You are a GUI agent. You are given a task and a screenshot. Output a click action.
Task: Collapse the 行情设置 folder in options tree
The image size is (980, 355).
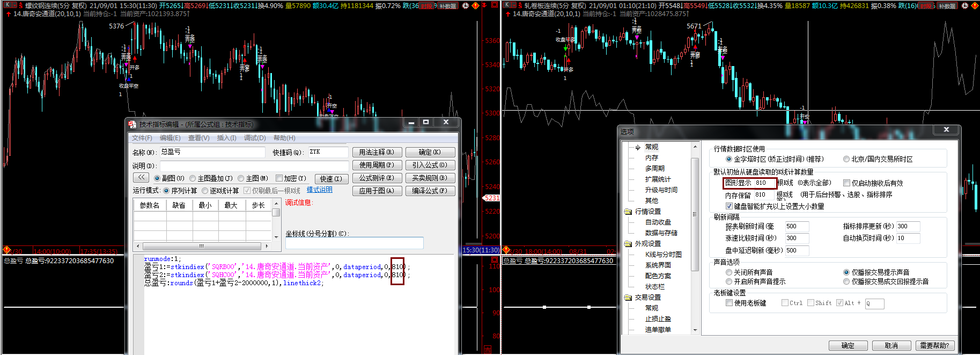point(628,212)
